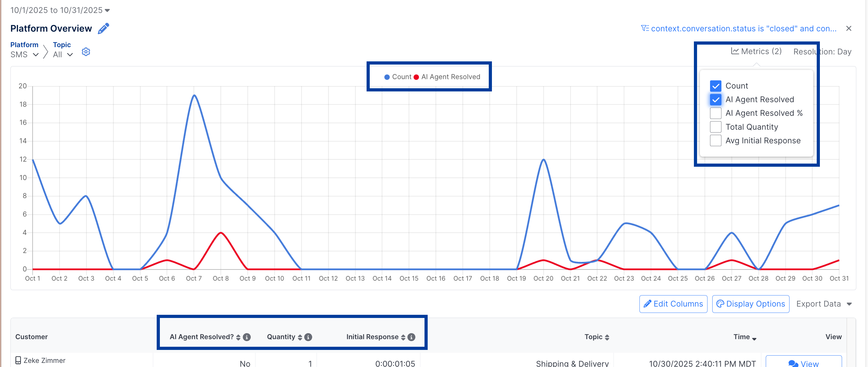Sort by Topic column arrows
The image size is (868, 367).
(x=607, y=337)
